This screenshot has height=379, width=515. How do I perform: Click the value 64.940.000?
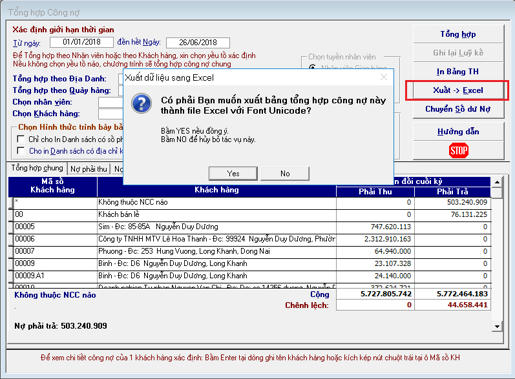(393, 251)
